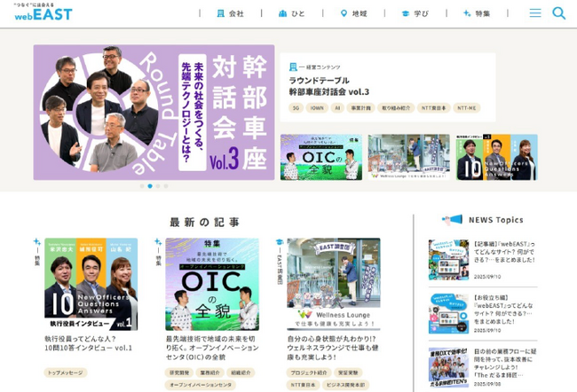Open the Round Table vol.3 hero banner
This screenshot has height=392, width=577.
[x=154, y=112]
